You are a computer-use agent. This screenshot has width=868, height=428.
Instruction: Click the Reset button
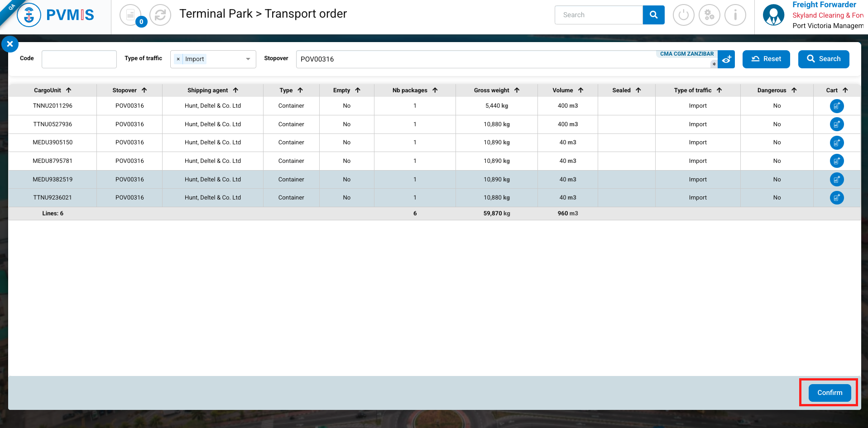tap(766, 59)
